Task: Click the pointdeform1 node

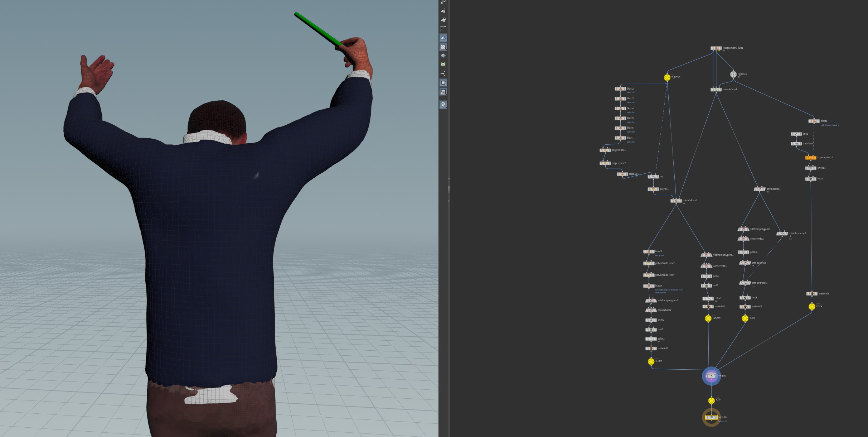Action: [676, 201]
